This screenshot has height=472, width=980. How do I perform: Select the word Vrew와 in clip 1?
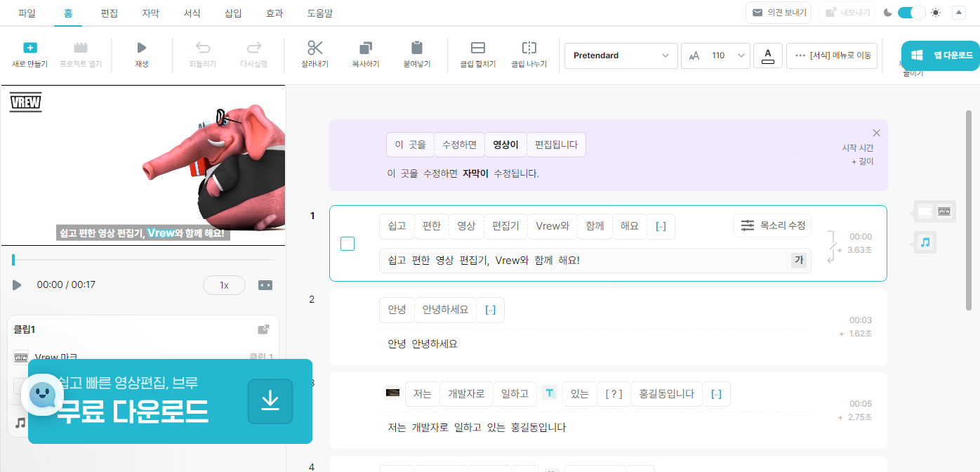point(552,226)
